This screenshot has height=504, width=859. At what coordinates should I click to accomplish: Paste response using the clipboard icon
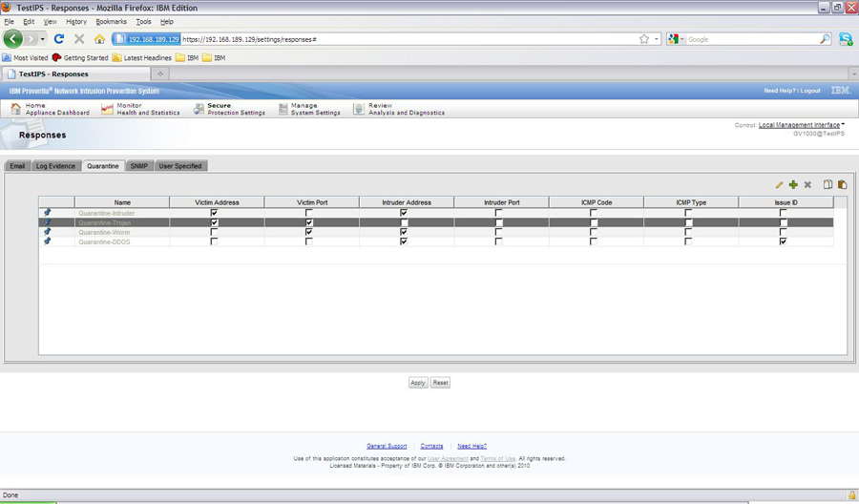point(843,184)
